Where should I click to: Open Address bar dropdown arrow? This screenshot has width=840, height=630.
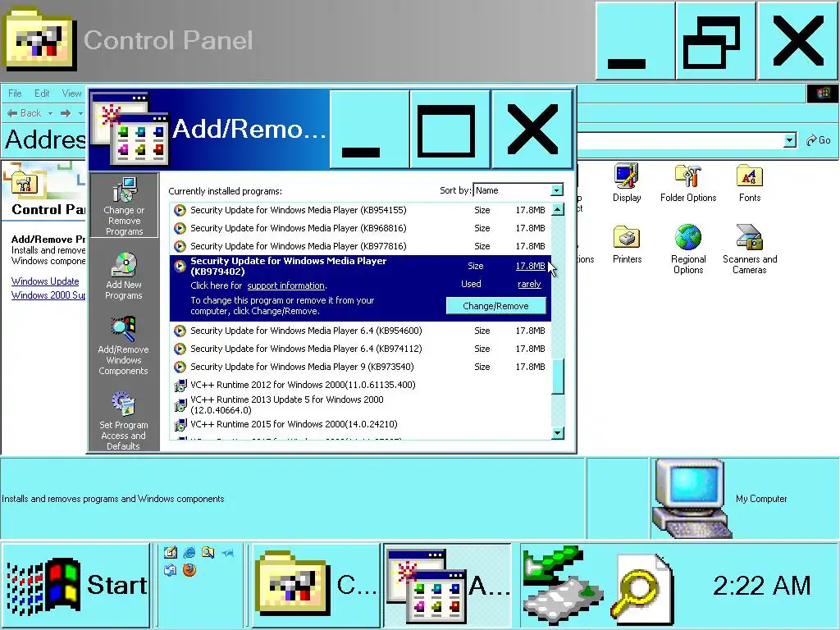pyautogui.click(x=790, y=140)
